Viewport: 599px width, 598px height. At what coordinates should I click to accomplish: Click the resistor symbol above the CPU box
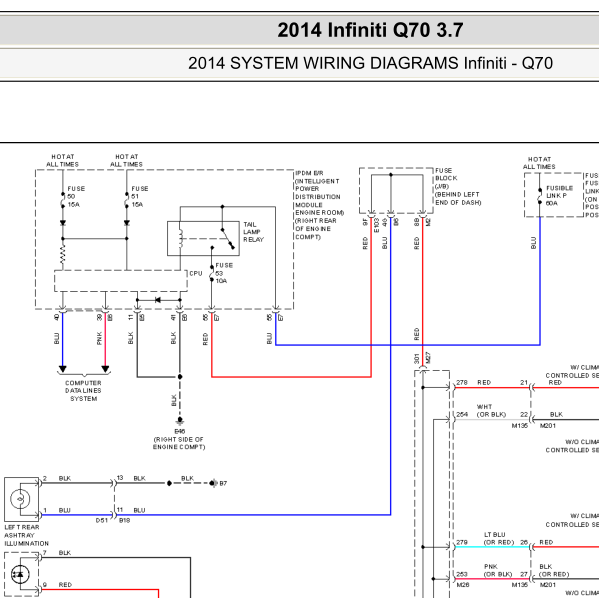63,254
